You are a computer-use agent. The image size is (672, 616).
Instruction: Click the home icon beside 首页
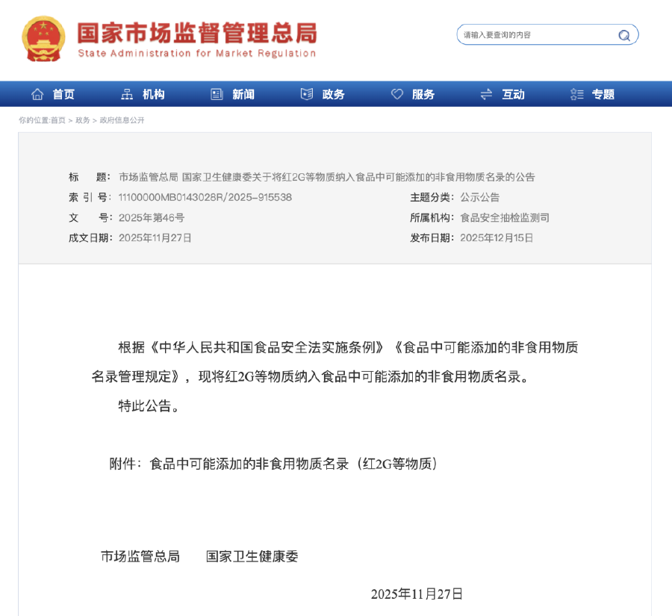coord(37,94)
